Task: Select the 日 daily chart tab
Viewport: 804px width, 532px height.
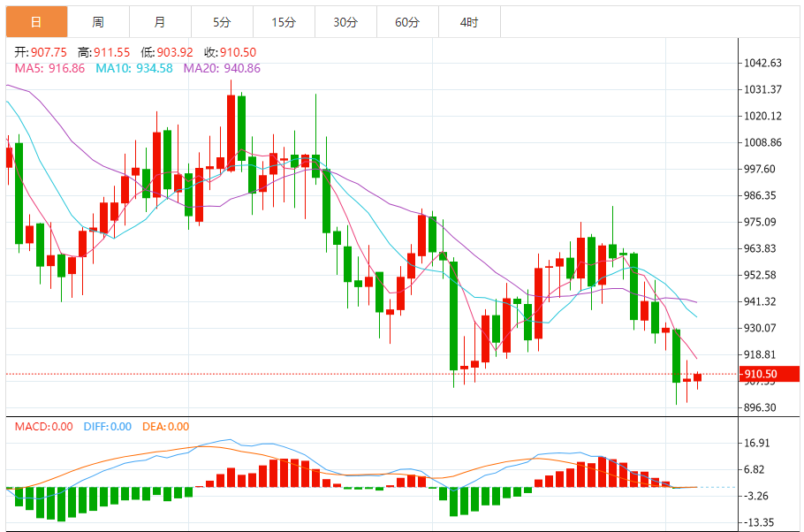Action: [x=36, y=22]
